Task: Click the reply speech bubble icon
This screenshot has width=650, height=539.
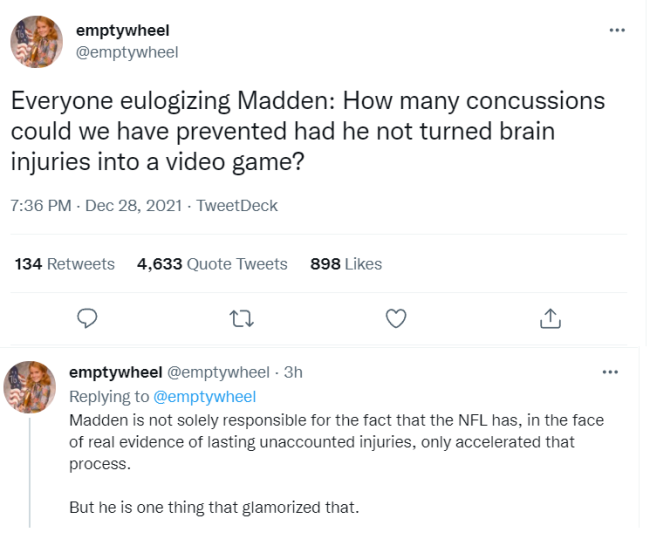Action: point(87,317)
